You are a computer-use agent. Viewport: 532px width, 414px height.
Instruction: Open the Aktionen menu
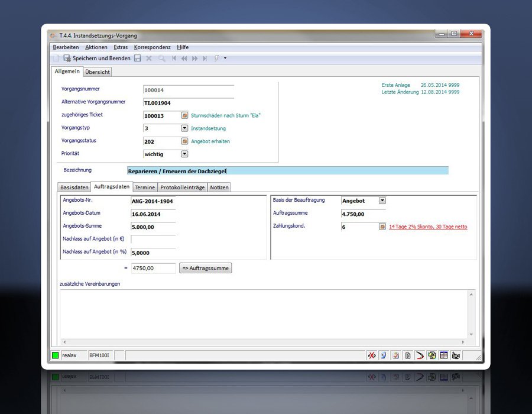click(96, 47)
